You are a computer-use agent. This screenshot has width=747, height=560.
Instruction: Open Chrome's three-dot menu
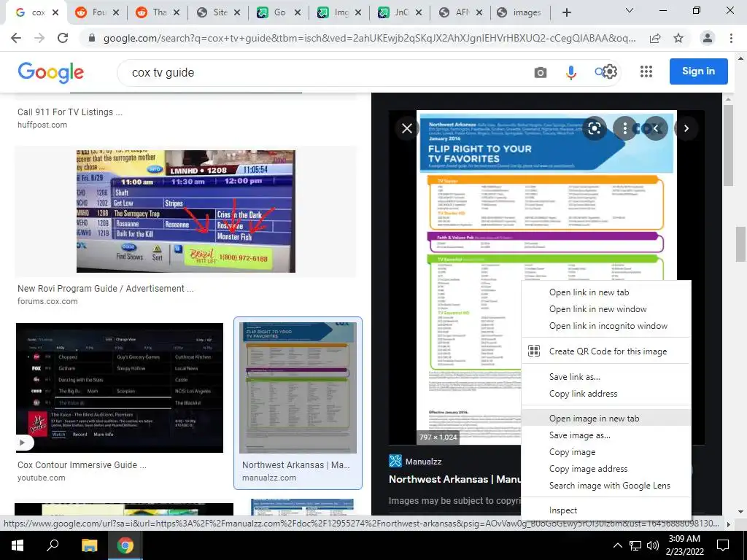731,38
